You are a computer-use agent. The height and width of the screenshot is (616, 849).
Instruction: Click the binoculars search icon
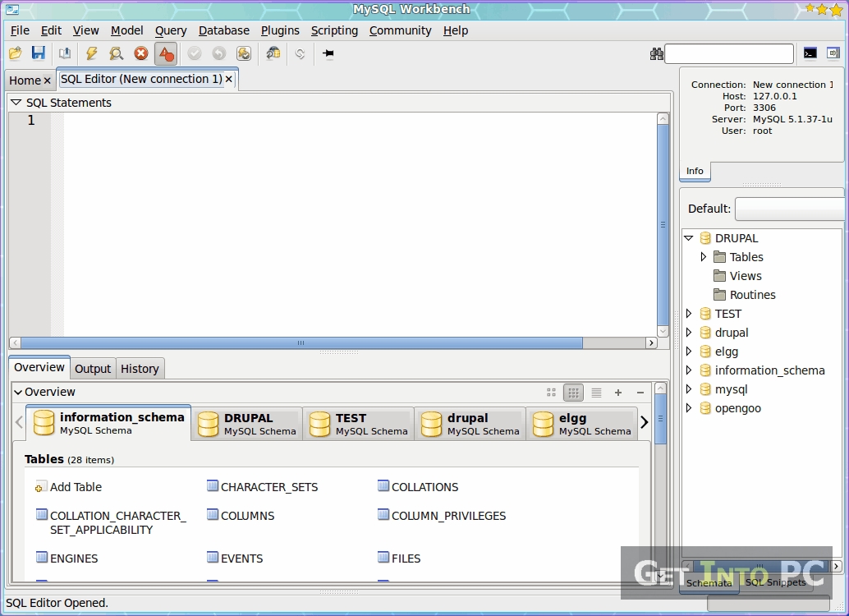[656, 53]
